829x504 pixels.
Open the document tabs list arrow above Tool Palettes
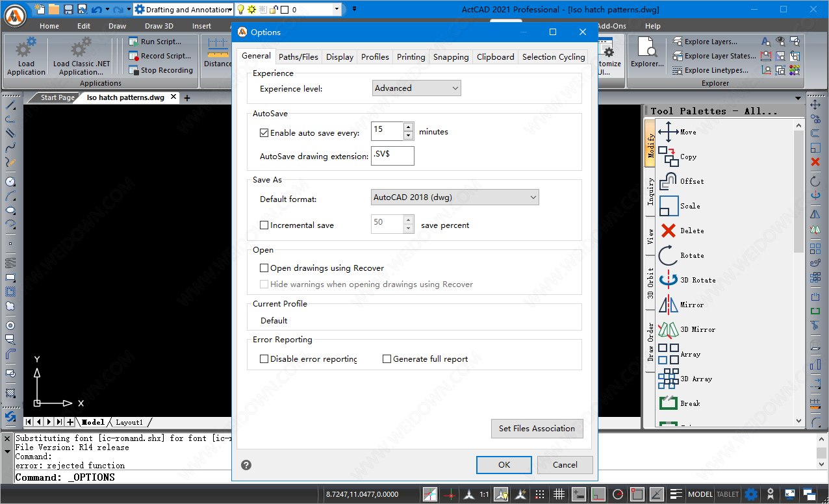click(798, 98)
